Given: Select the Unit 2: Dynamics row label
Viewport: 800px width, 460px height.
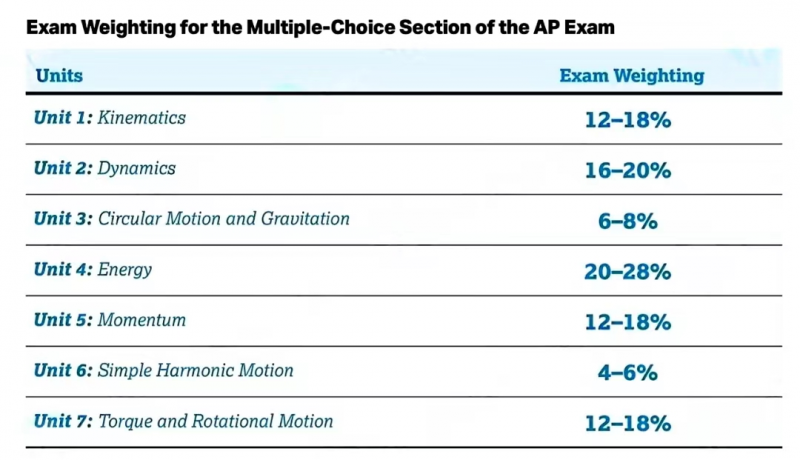Looking at the screenshot, I should 105,168.
